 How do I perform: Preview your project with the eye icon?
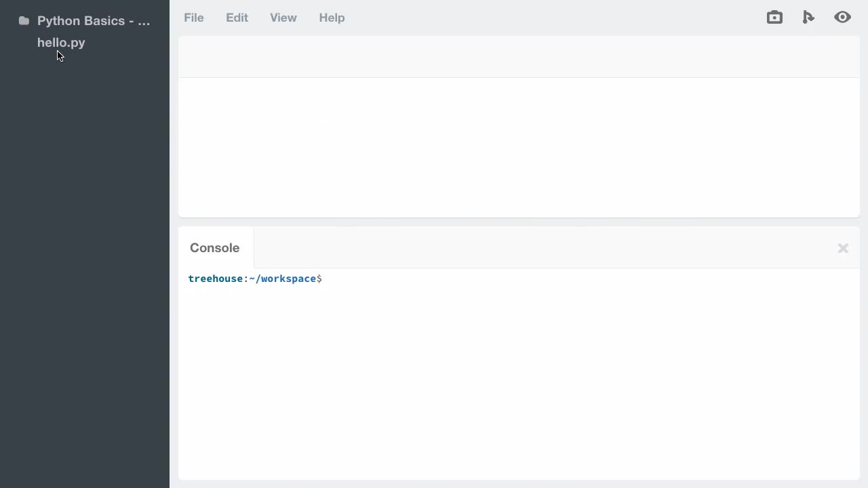[842, 17]
